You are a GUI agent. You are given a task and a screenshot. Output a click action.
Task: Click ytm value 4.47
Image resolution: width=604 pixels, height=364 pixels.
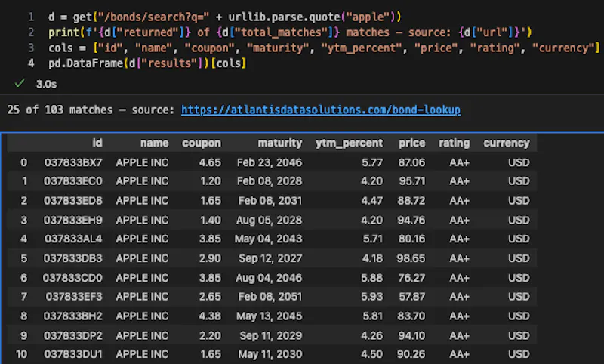click(x=372, y=201)
